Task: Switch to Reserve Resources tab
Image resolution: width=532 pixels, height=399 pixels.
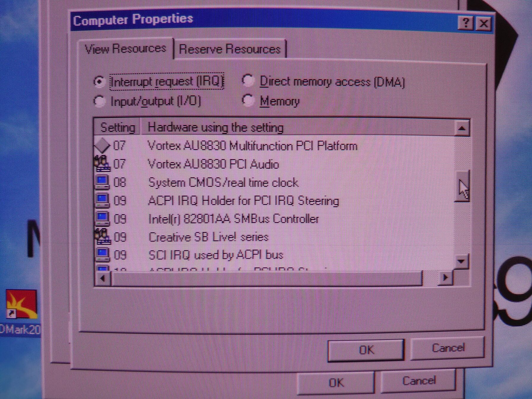Action: (x=230, y=49)
